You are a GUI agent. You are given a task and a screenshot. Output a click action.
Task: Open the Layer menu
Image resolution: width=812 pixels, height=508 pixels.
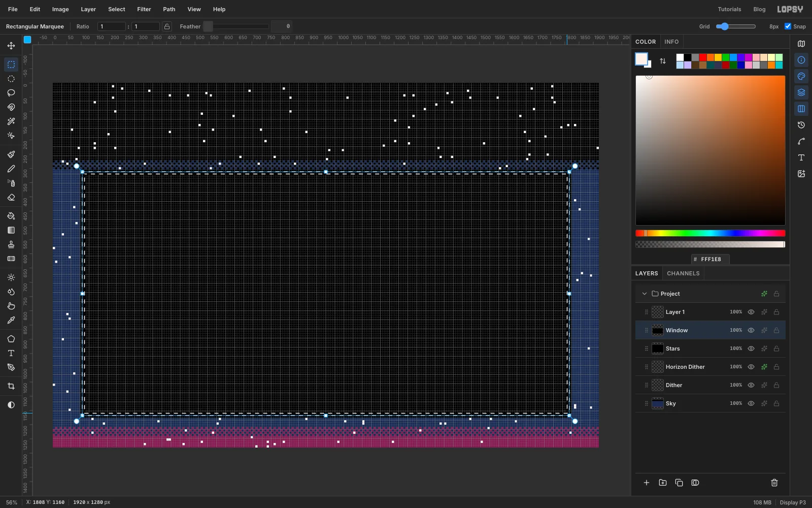[88, 9]
